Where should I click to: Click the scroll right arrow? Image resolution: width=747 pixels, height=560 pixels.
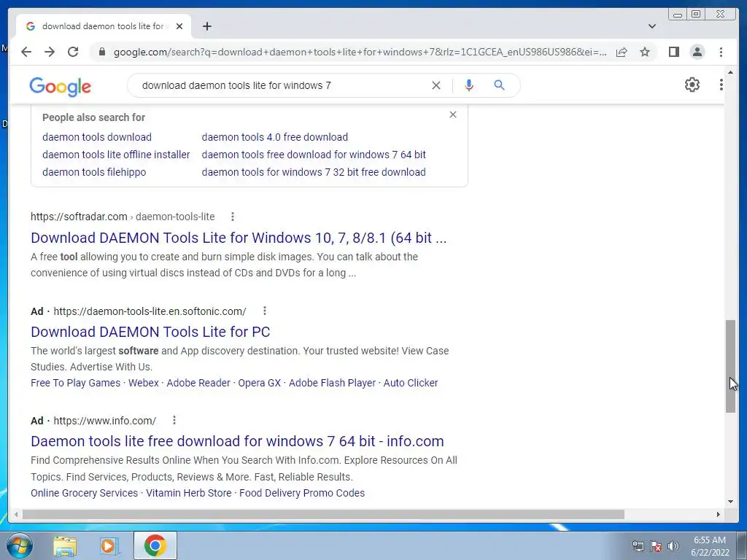719,514
